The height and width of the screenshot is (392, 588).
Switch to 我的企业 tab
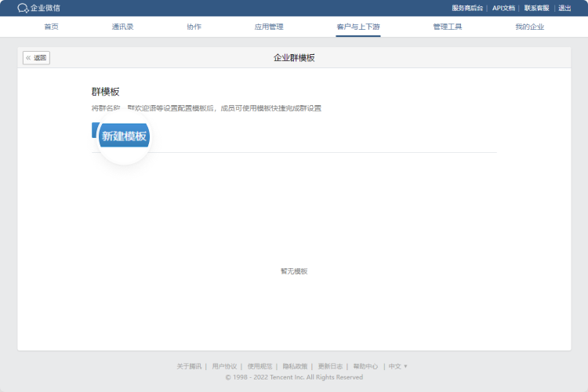pos(529,27)
